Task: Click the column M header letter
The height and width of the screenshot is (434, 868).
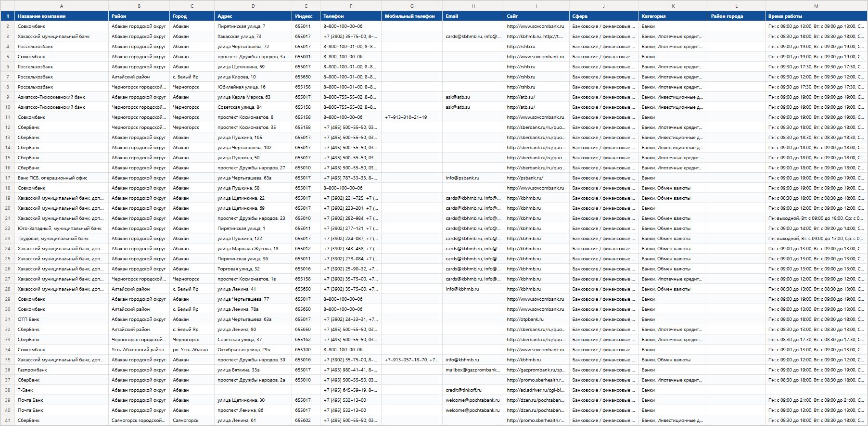Action: click(x=816, y=6)
